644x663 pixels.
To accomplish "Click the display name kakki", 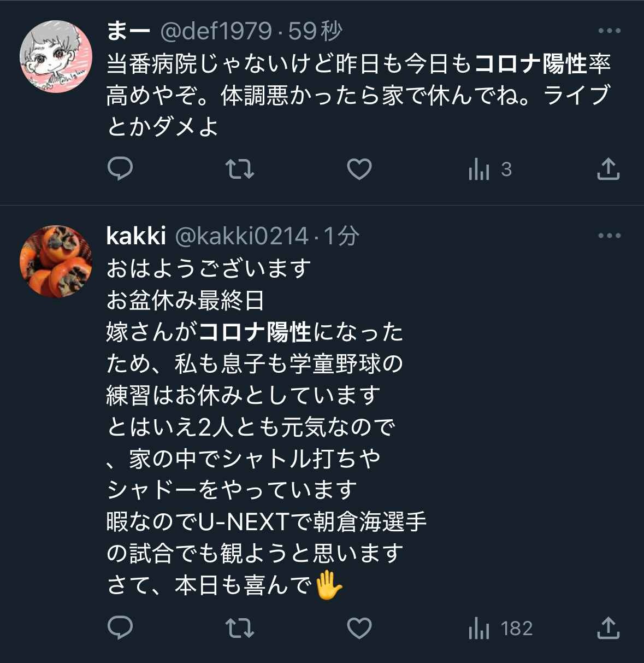I will [136, 236].
